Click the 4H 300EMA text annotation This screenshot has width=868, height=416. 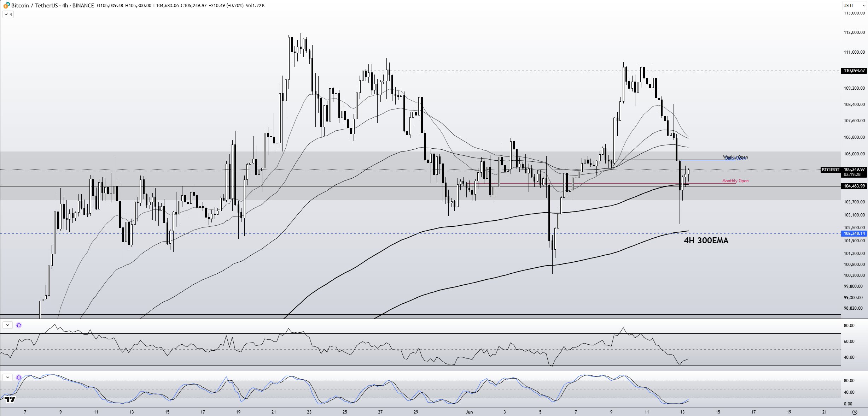[x=706, y=241]
